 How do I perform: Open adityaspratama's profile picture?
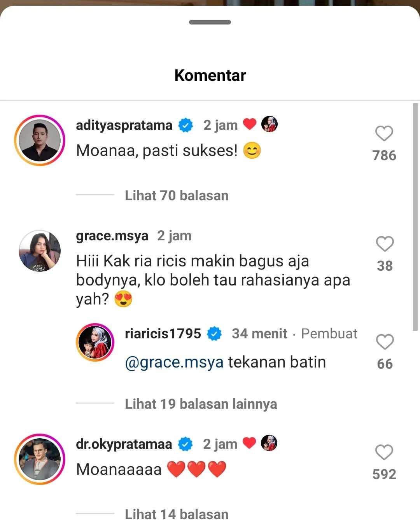40,140
